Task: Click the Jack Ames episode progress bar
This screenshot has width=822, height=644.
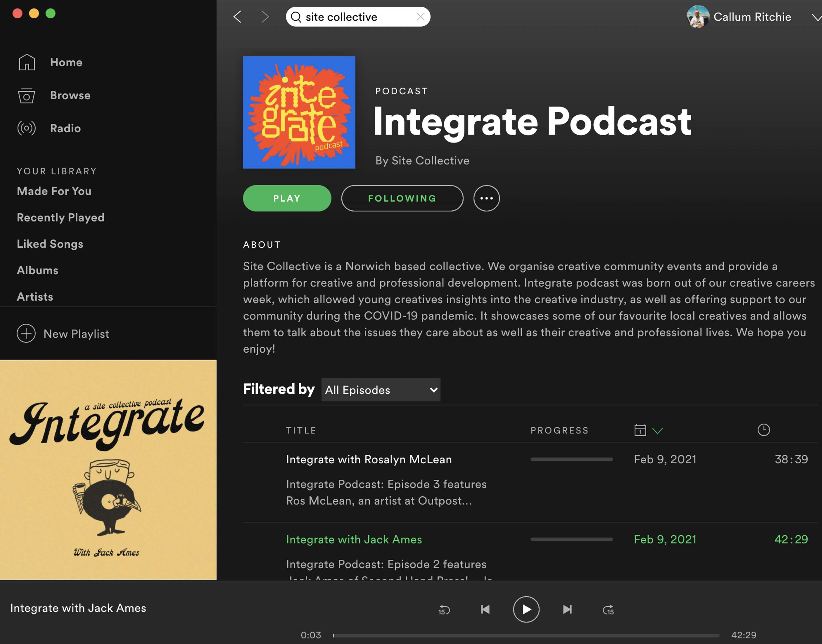Action: 572,539
